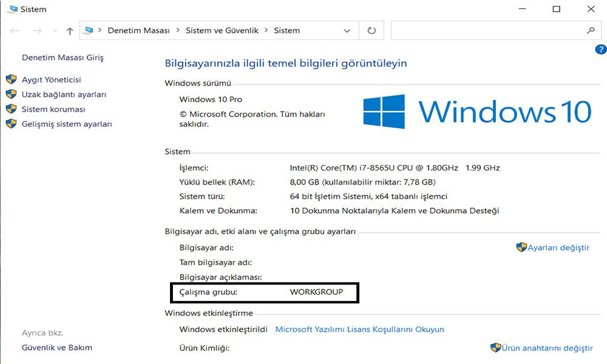Click shield icon beside Gelişmiş sistem ayarları
Viewport: 607px width, 364px height.
click(11, 123)
